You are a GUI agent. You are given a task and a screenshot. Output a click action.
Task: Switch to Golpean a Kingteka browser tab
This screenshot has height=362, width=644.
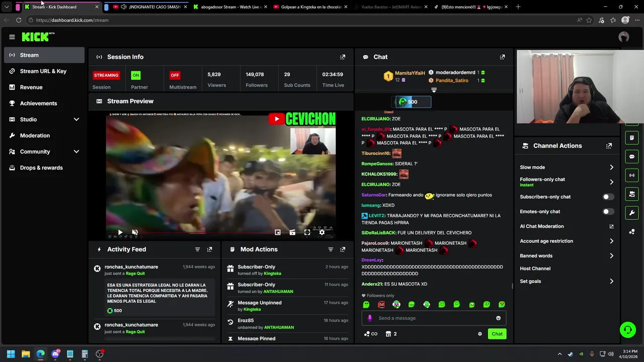(x=310, y=7)
